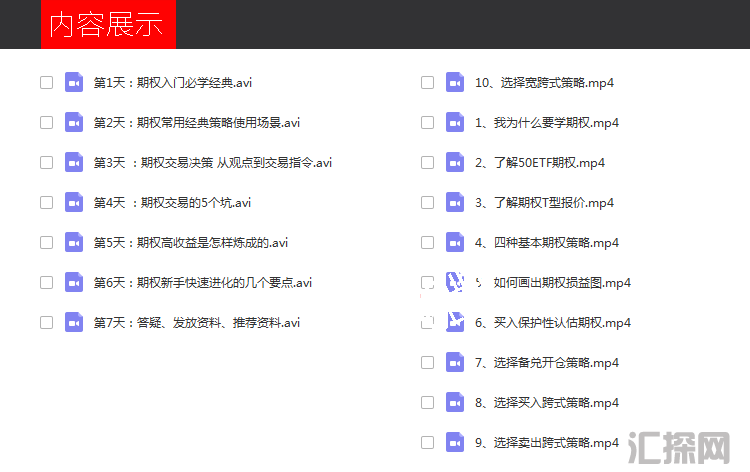Image resolution: width=750 pixels, height=472 pixels.
Task: Click video icon for 第5天 期权高收益 file
Action: point(73,242)
